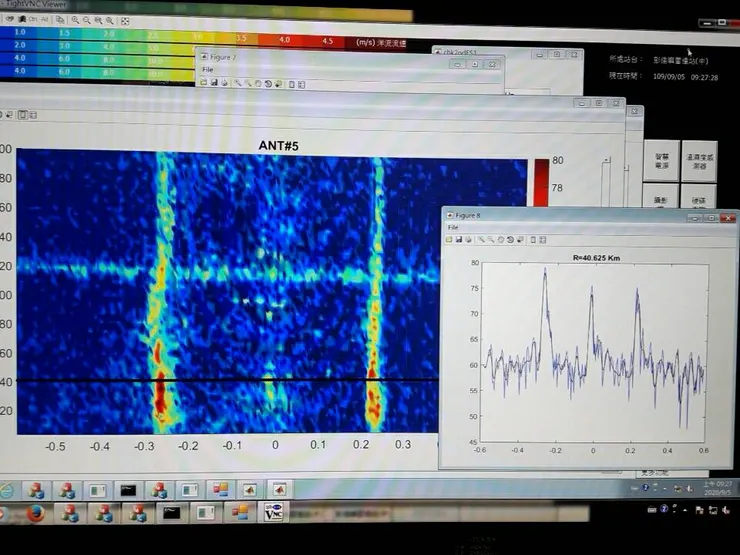Open the File menu in Figure 7
This screenshot has width=740, height=555.
206,70
